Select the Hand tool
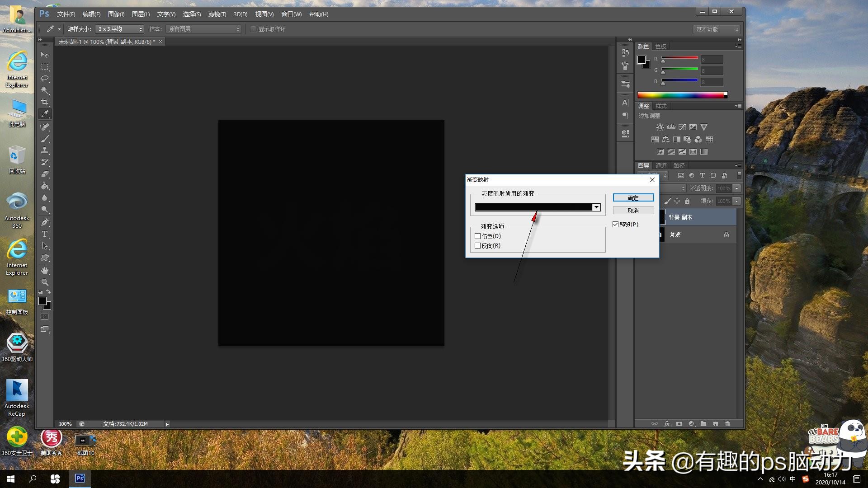Image resolution: width=868 pixels, height=488 pixels. [45, 271]
